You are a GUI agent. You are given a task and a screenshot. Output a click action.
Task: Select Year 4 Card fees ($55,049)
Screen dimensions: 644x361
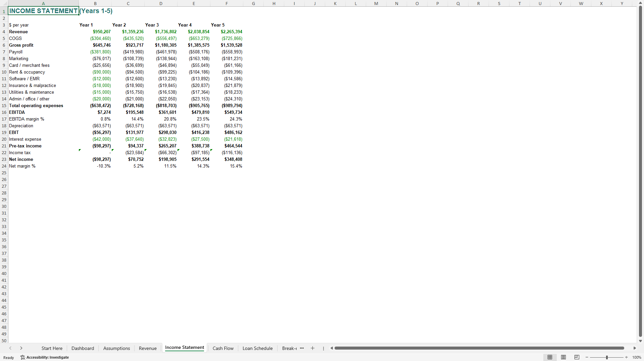tap(194, 65)
